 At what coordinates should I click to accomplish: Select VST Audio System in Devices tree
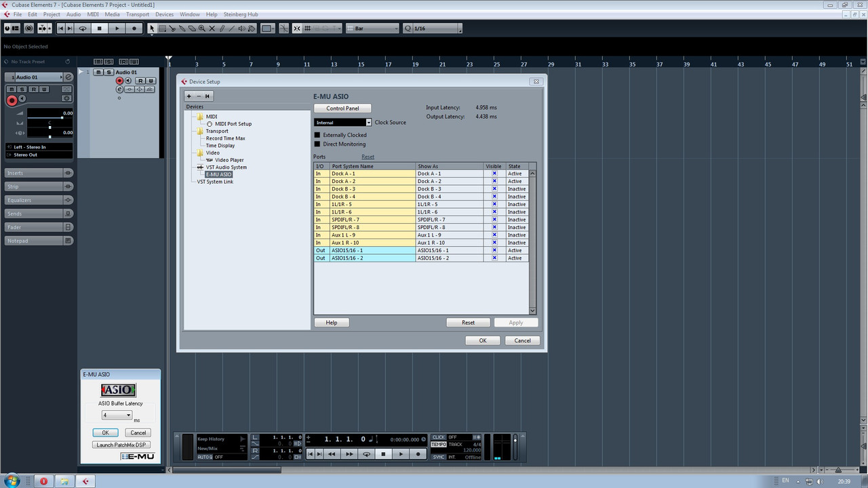(226, 167)
